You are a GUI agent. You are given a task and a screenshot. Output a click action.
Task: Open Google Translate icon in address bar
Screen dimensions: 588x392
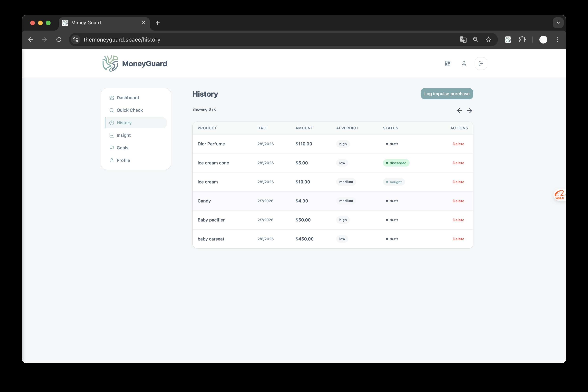(x=463, y=40)
